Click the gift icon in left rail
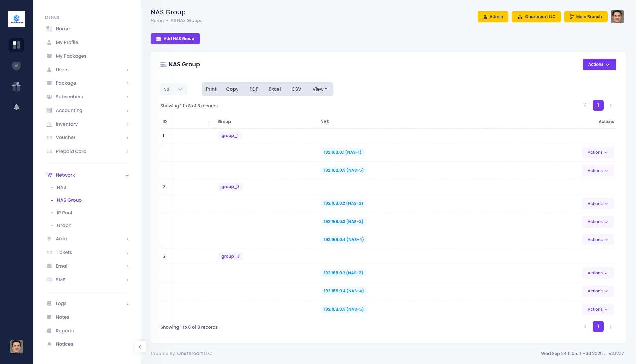 point(16,86)
